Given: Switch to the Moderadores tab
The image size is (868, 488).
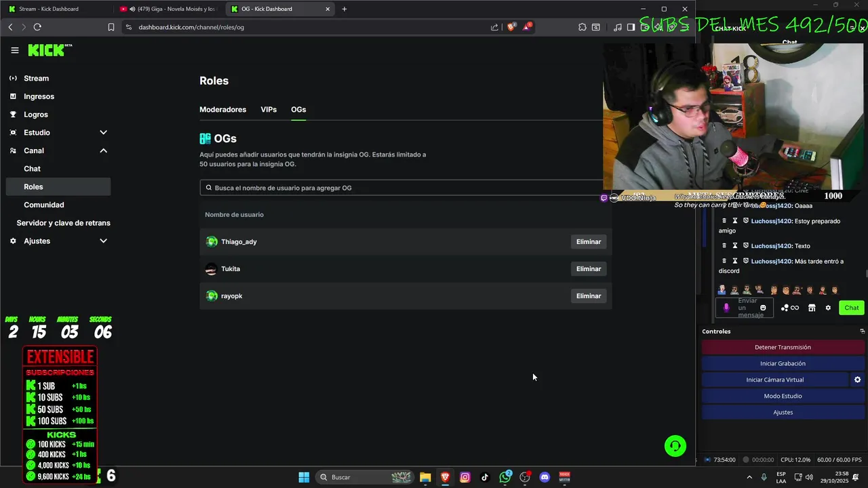Looking at the screenshot, I should 222,109.
